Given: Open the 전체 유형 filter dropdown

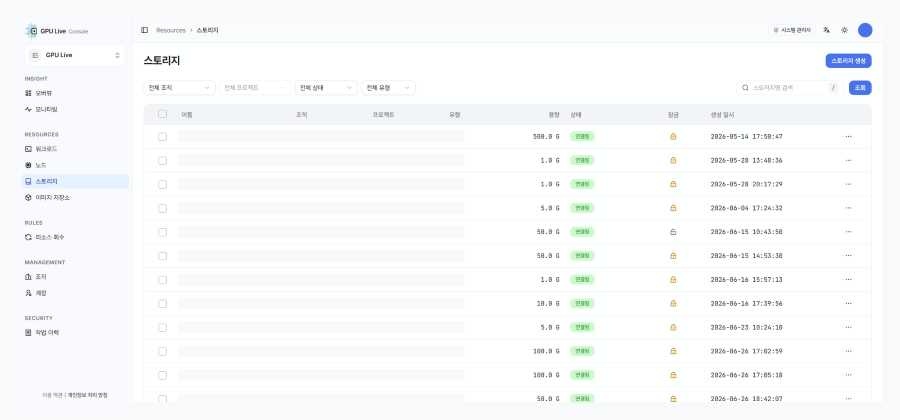Looking at the screenshot, I should [x=389, y=88].
